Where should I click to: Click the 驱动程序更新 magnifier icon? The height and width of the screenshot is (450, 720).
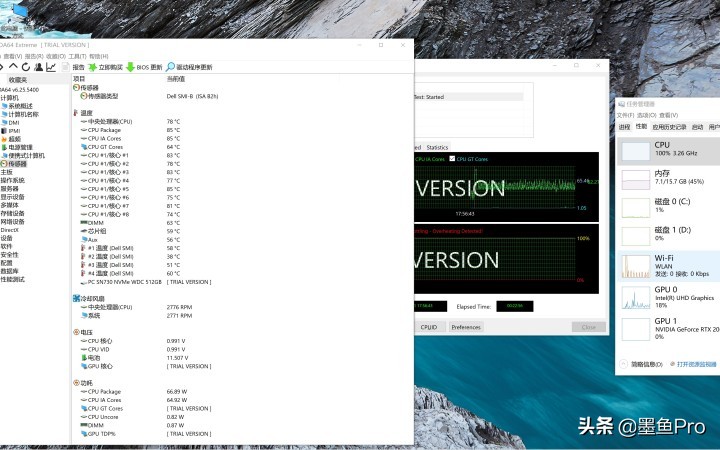pyautogui.click(x=170, y=67)
